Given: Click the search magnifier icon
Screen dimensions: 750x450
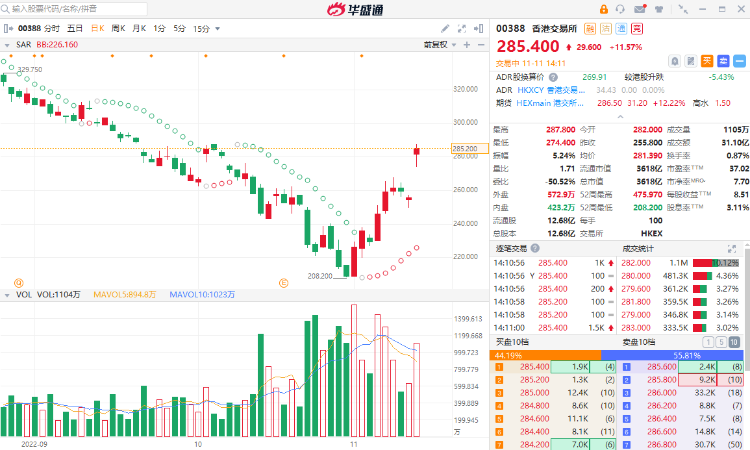Looking at the screenshot, I should click(5, 9).
